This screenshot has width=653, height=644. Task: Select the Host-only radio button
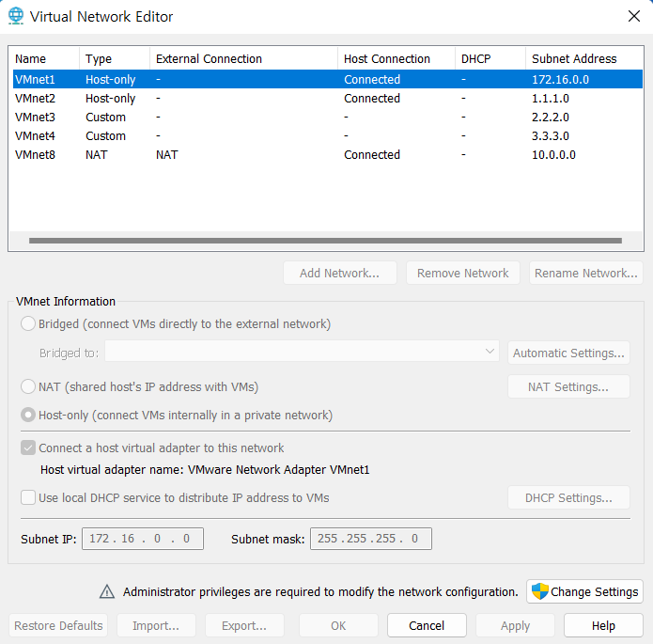[28, 416]
